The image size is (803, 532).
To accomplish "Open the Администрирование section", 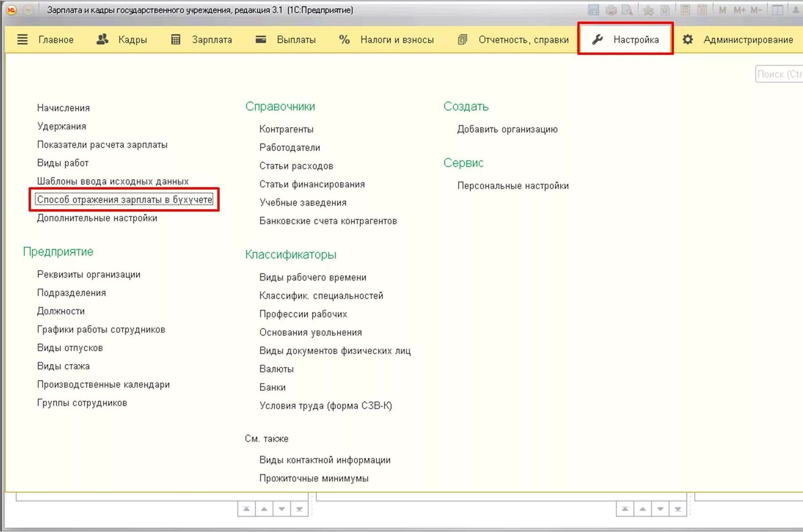I will [x=748, y=40].
